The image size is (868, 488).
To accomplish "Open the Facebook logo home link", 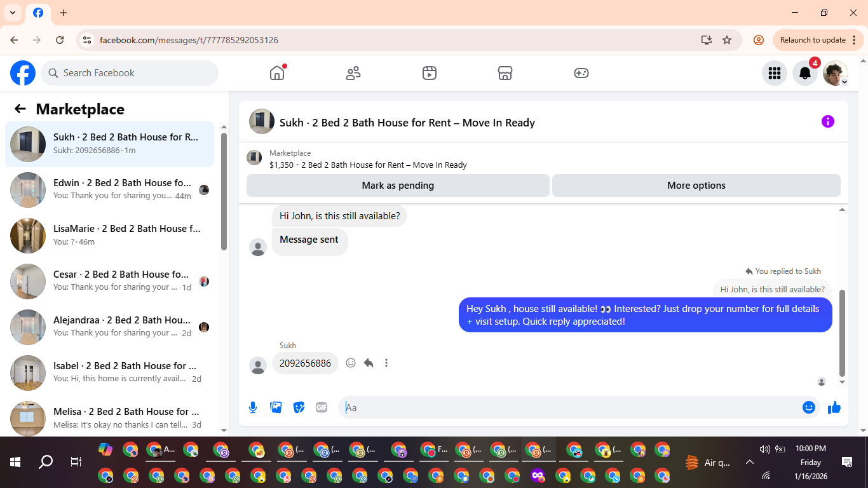I will 23,73.
